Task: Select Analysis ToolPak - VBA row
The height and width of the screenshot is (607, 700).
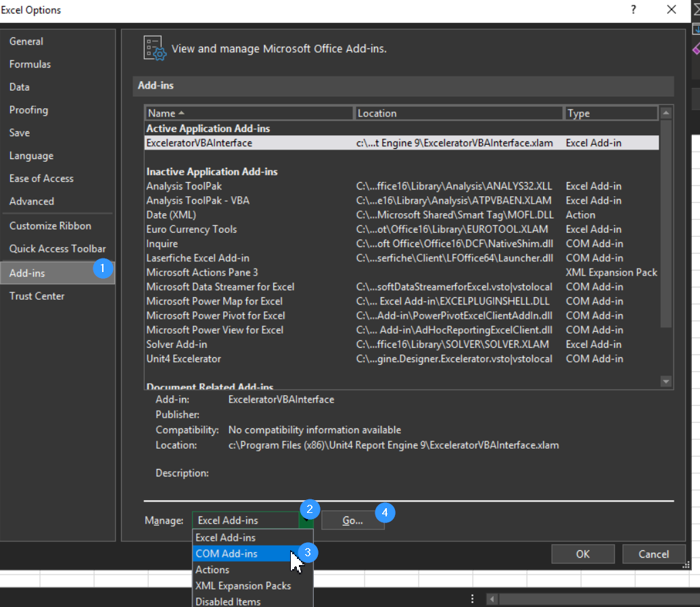Action: [402, 200]
